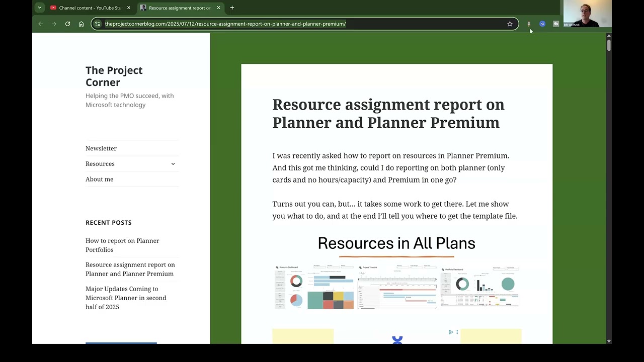
Task: Click the article heading Resource assignment report
Action: tap(388, 113)
